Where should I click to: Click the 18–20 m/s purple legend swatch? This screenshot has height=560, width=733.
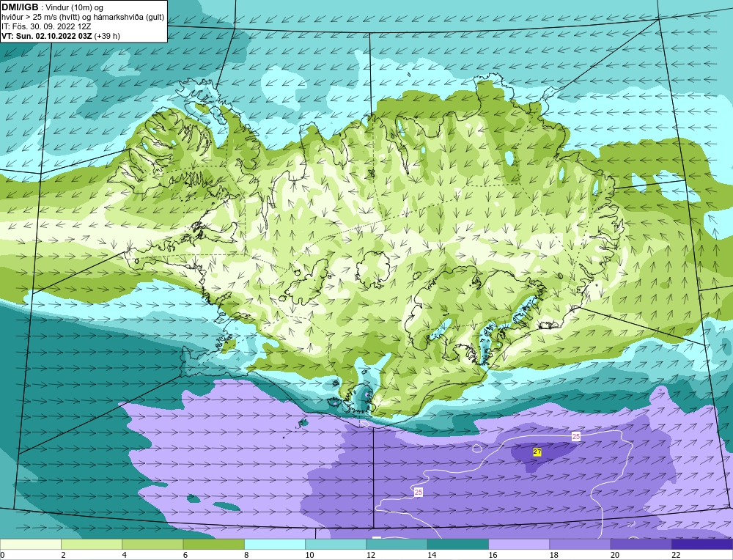coord(580,545)
